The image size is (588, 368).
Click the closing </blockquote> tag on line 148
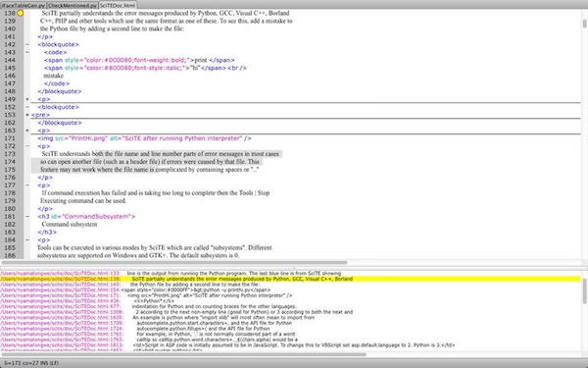click(x=59, y=91)
